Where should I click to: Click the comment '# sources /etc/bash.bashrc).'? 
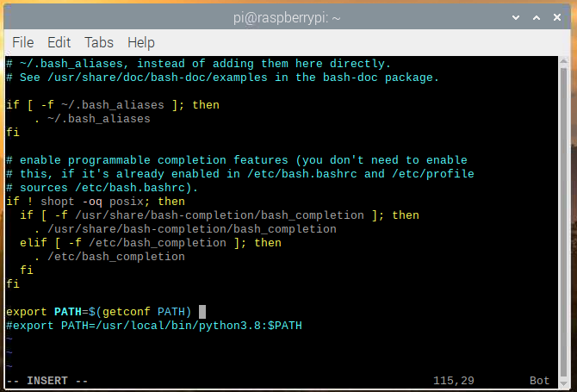coord(102,188)
